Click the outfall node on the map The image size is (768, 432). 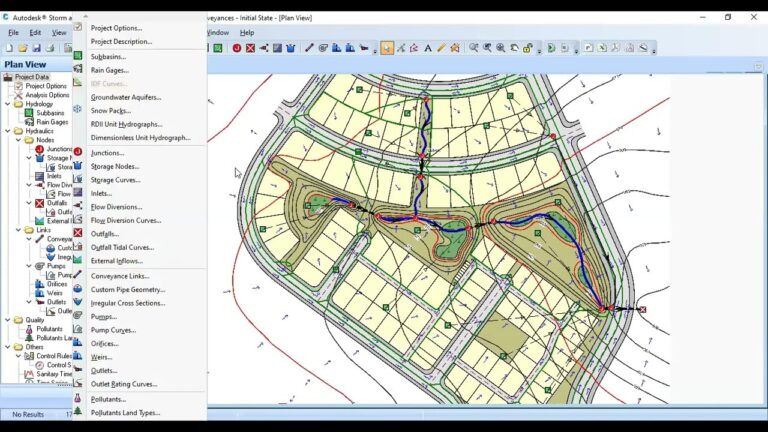(643, 310)
